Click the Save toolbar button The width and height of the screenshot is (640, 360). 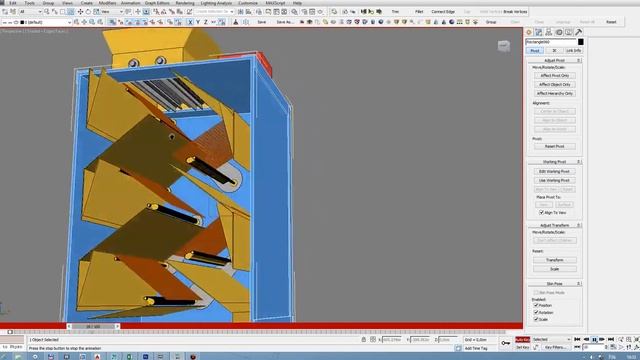pos(262,22)
